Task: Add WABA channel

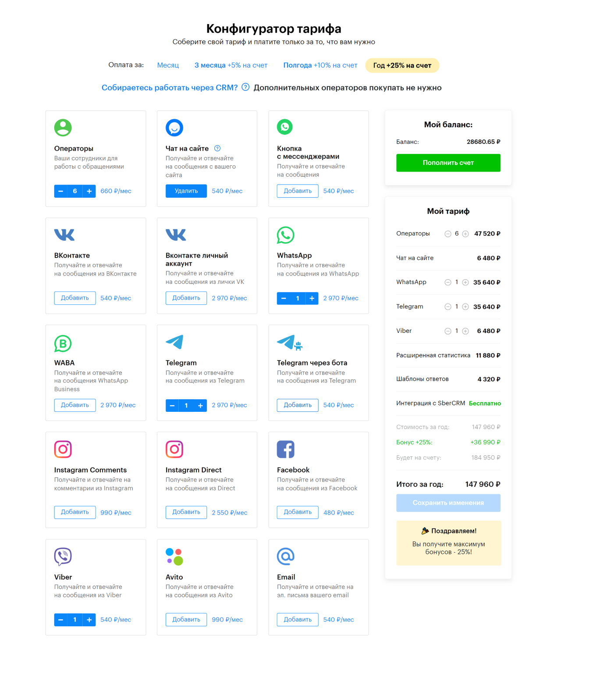Action: click(75, 405)
